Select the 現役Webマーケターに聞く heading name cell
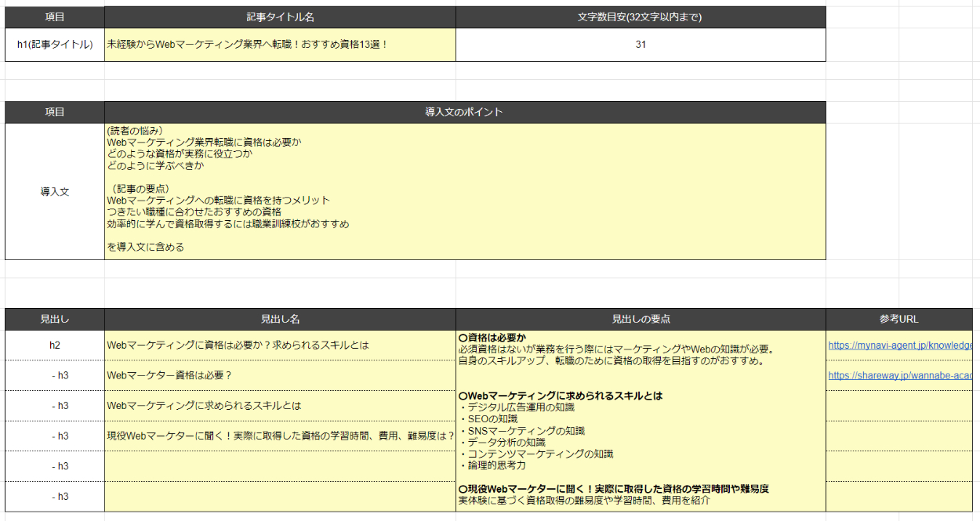 (x=280, y=436)
